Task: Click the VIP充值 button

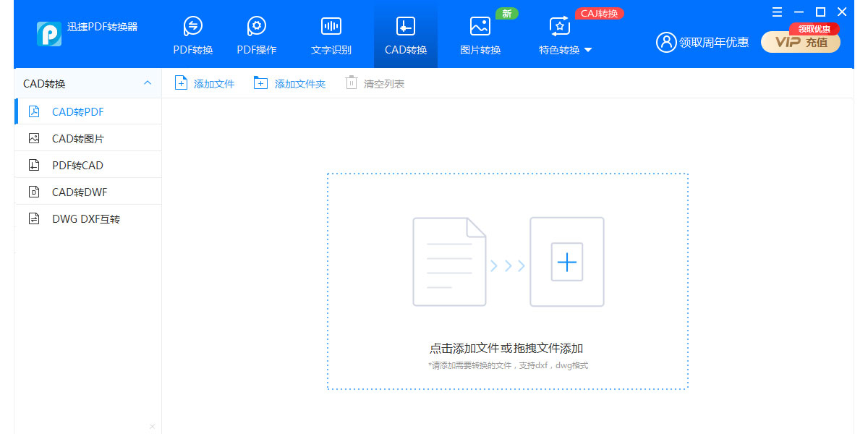Action: [x=800, y=42]
